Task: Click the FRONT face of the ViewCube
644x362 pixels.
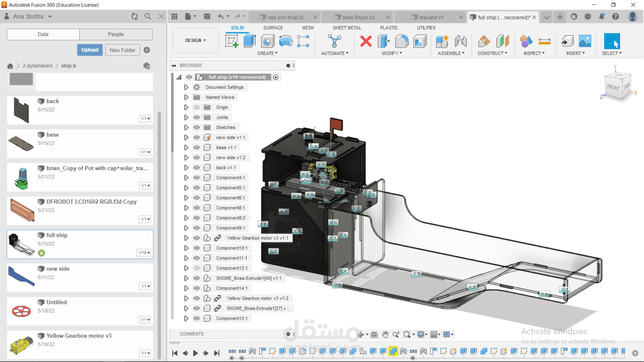Action: click(613, 87)
